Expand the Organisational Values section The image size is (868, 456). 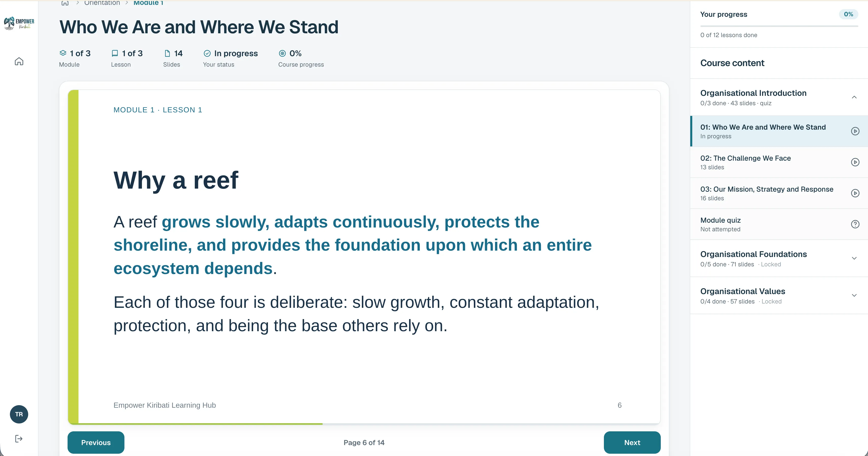854,295
